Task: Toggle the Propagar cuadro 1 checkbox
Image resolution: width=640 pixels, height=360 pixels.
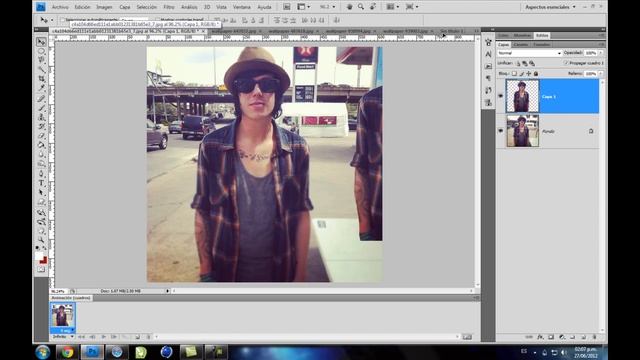Action: [566, 63]
